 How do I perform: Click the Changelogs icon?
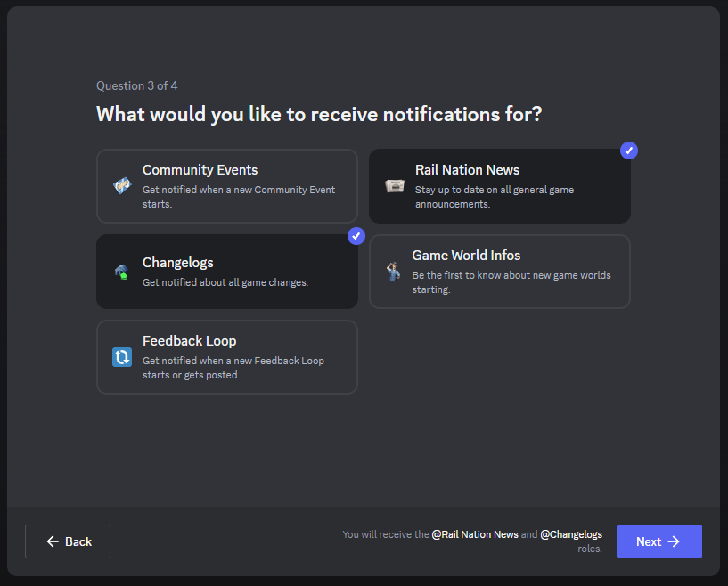[x=121, y=272]
